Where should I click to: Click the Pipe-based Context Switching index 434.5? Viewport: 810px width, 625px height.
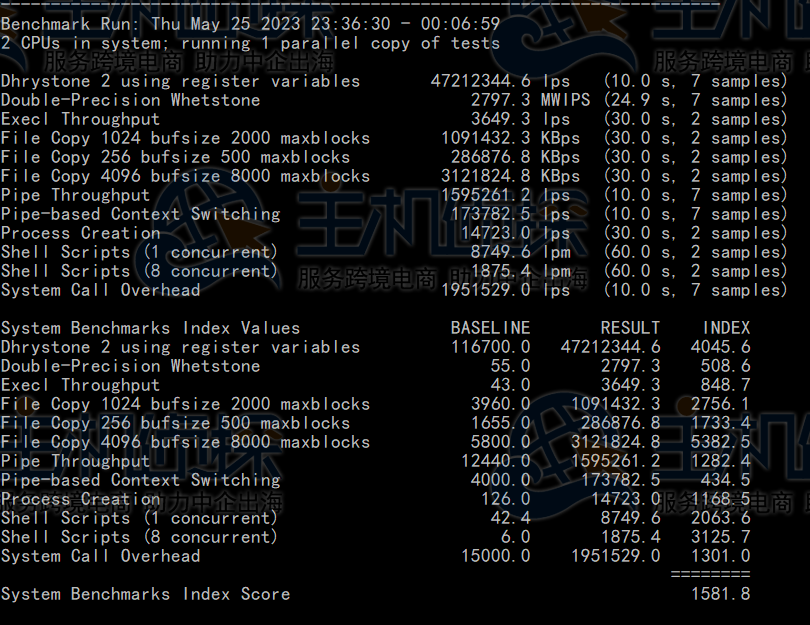tap(725, 480)
